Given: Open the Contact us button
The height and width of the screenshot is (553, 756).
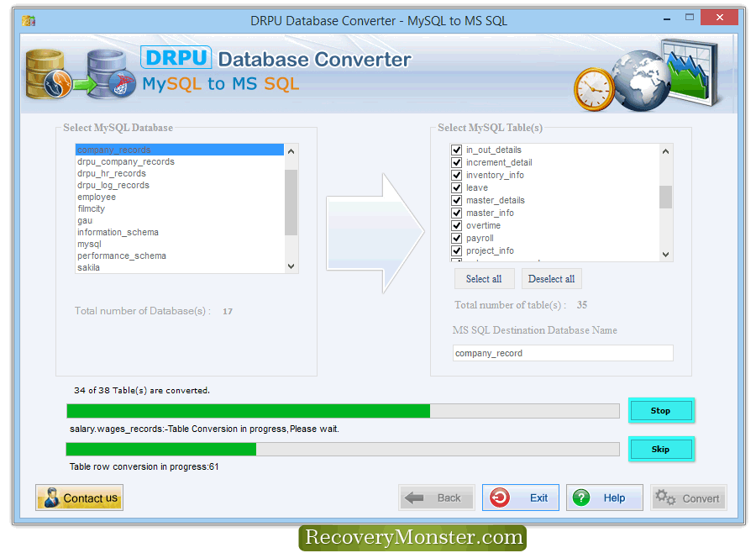Looking at the screenshot, I should [x=79, y=498].
